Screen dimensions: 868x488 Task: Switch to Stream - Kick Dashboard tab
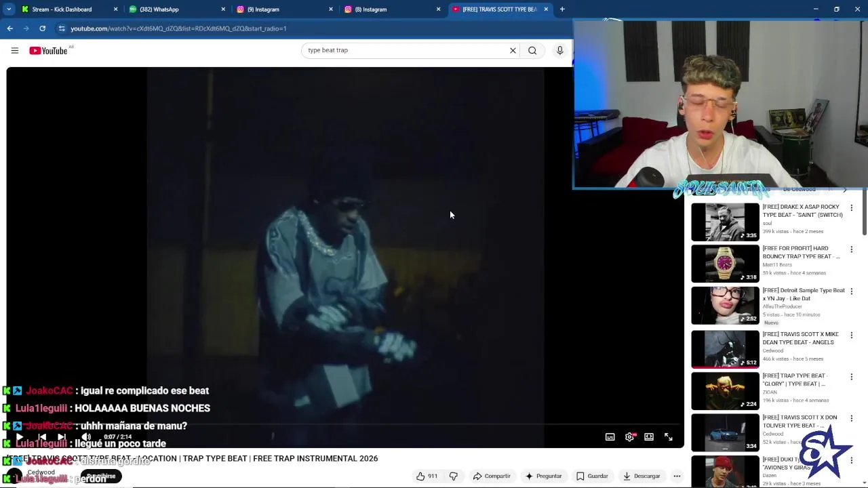click(x=67, y=9)
